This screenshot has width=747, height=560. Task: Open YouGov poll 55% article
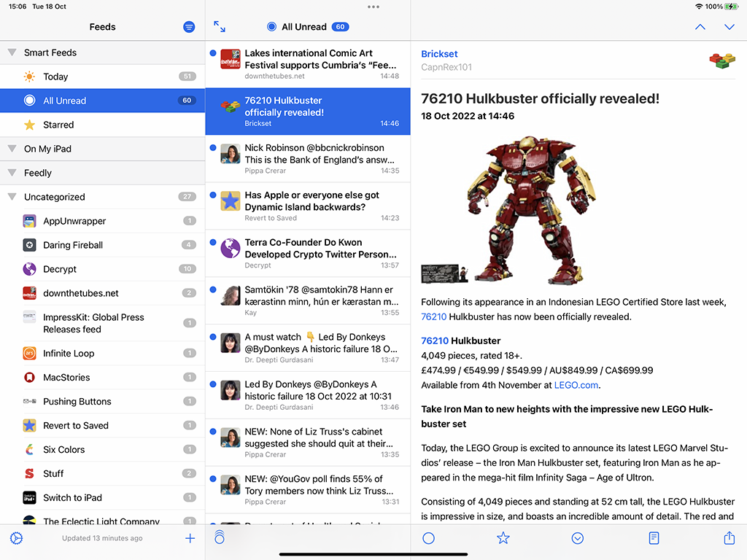(308, 489)
